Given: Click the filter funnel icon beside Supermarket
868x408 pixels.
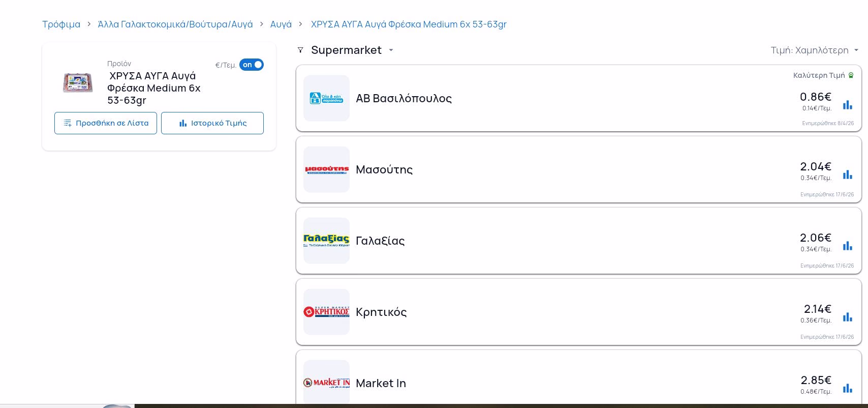Looking at the screenshot, I should tap(300, 50).
